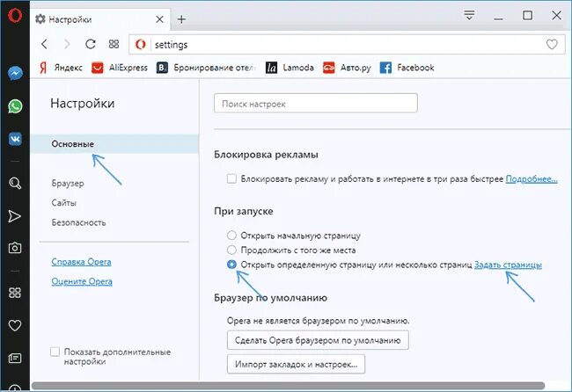Open the Browser settings section
This screenshot has height=392, width=572.
click(68, 183)
